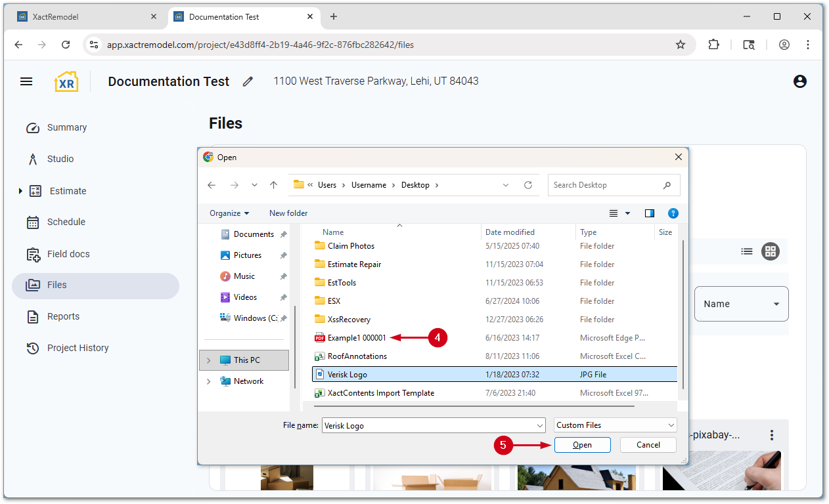
Task: Click the Open button
Action: (582, 445)
